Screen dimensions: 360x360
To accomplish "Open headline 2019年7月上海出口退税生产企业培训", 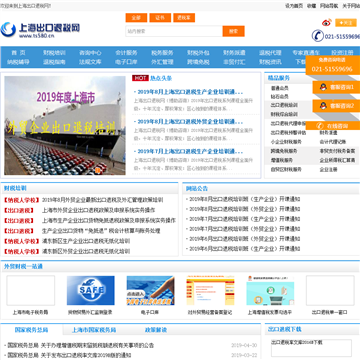I will (188, 151).
